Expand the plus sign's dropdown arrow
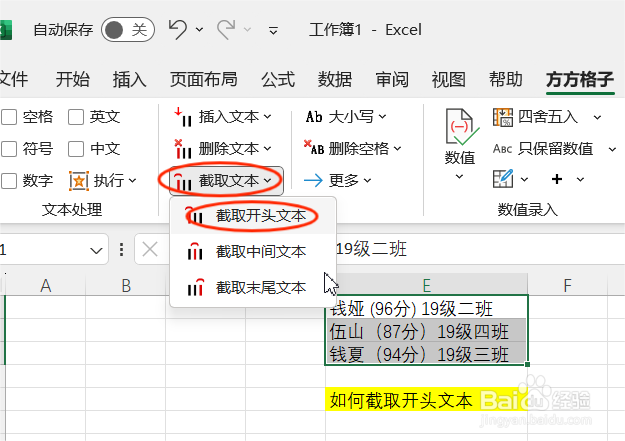This screenshot has height=441, width=625. click(x=580, y=179)
